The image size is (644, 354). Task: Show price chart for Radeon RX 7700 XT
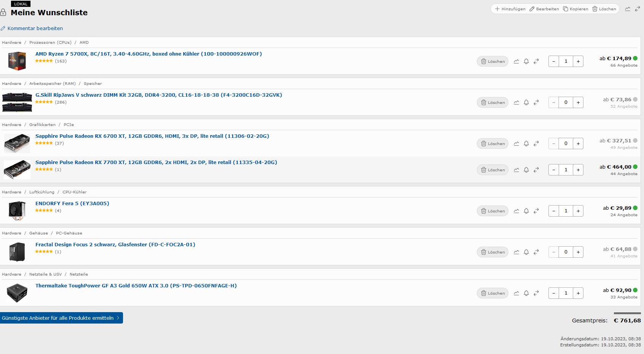(516, 170)
